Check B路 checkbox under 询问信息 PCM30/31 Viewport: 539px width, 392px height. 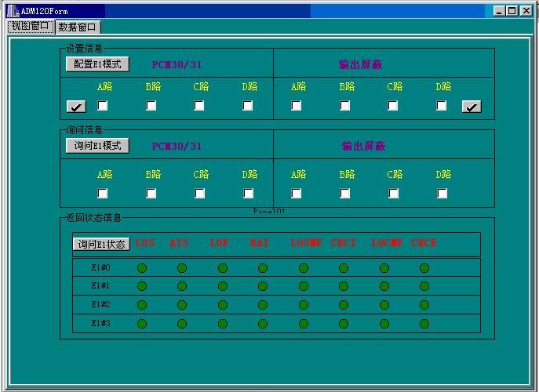[x=151, y=194]
